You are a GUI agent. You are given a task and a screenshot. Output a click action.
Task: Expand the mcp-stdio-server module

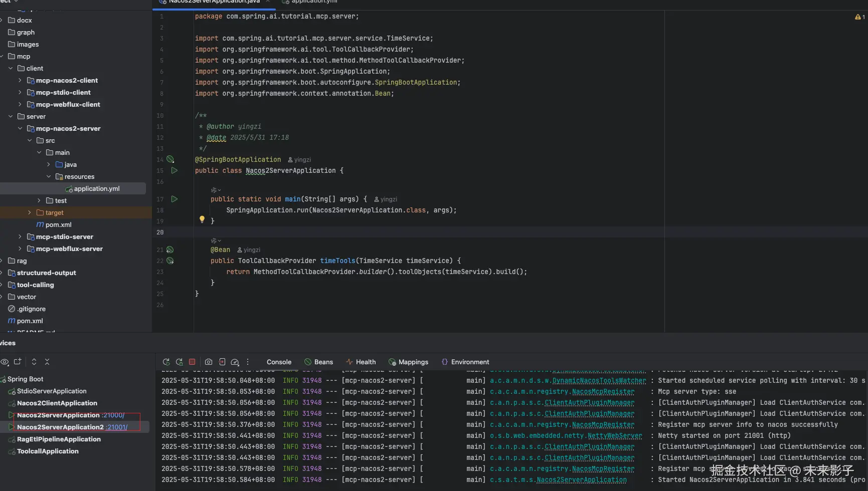click(20, 236)
